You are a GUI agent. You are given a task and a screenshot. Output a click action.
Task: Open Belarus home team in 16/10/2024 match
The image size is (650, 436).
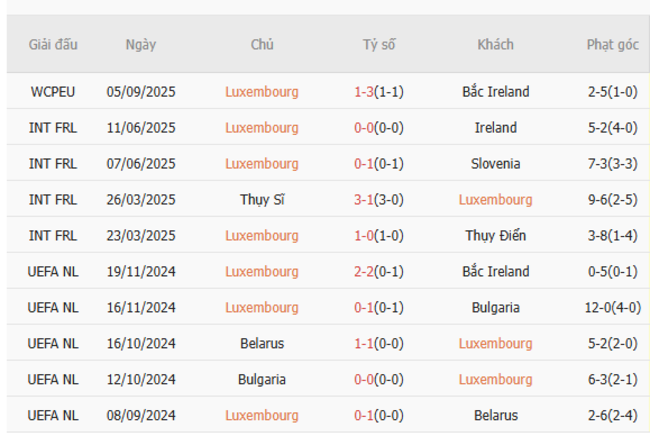(x=262, y=344)
